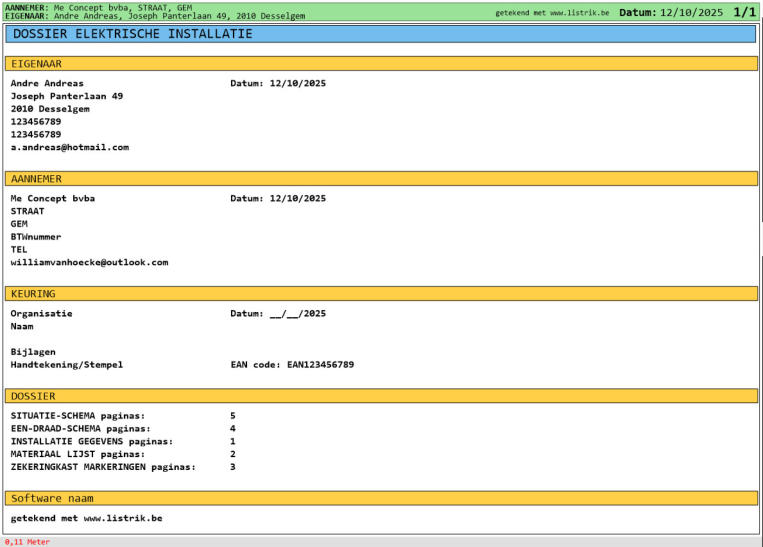Click the Software naam section header
The height and width of the screenshot is (547, 763).
(x=380, y=498)
